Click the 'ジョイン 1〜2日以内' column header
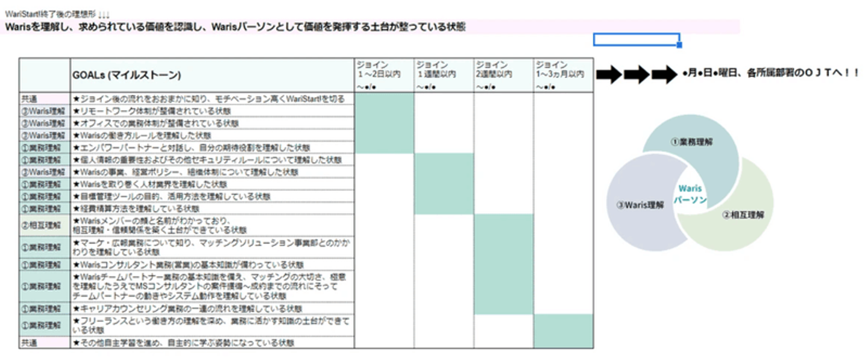 (x=384, y=75)
